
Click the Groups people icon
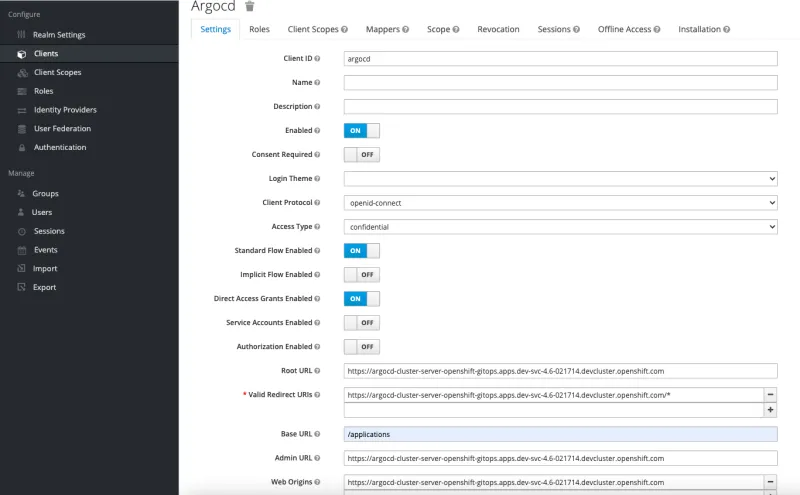[x=21, y=193]
